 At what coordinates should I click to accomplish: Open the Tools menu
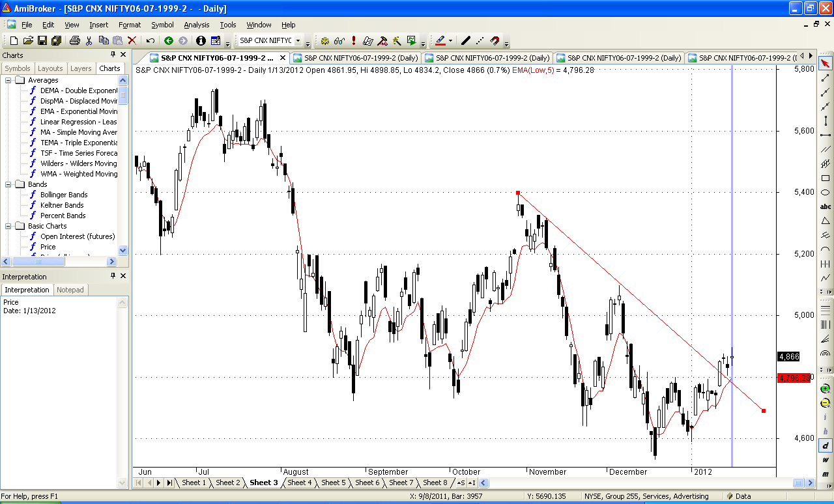click(x=228, y=25)
